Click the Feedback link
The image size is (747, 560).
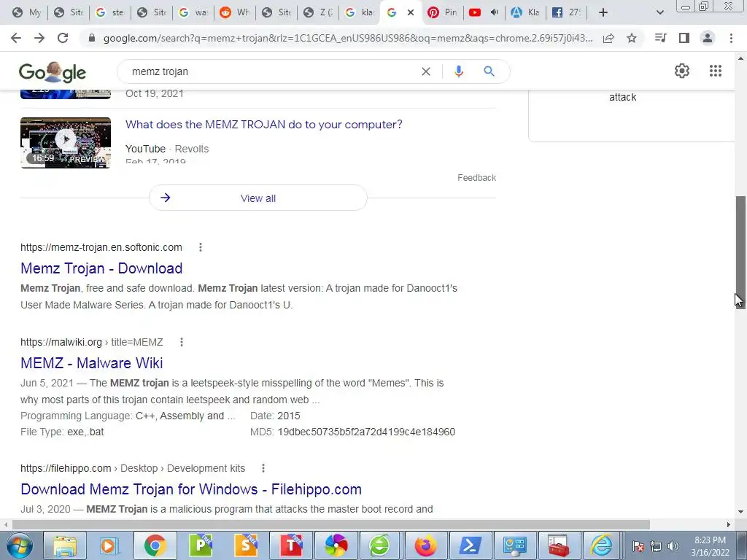click(477, 178)
